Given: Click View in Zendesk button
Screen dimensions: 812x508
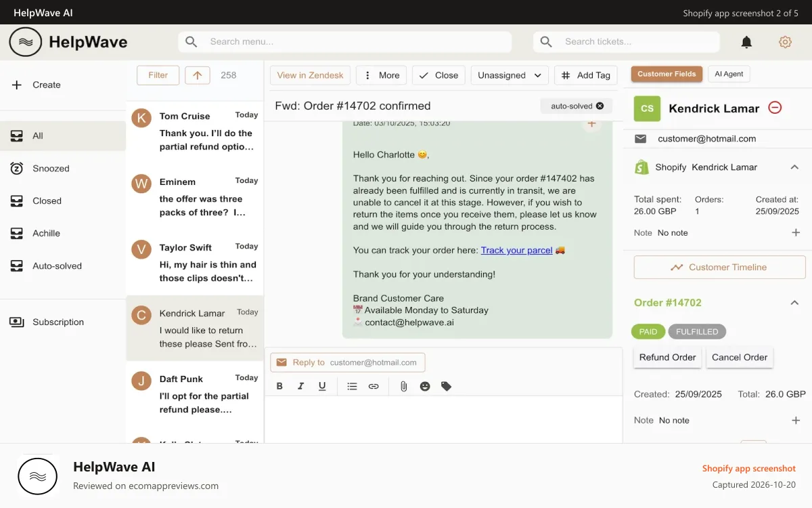Looking at the screenshot, I should 310,75.
